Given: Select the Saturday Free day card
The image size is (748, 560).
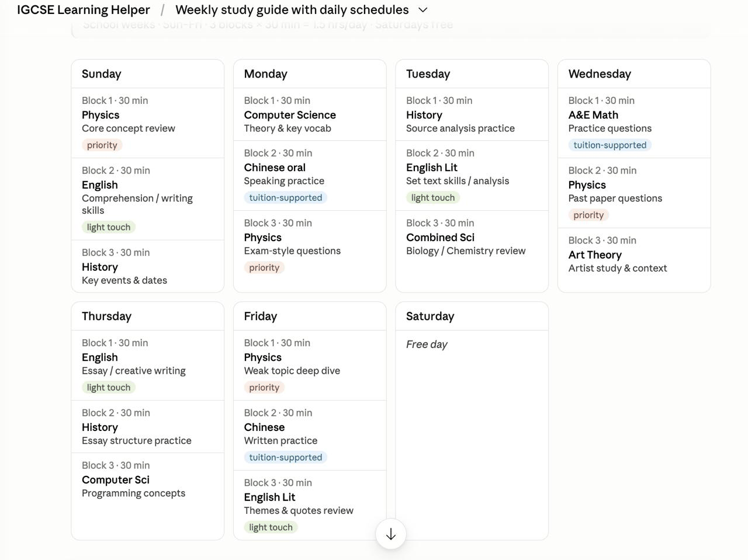Looking at the screenshot, I should click(x=472, y=420).
